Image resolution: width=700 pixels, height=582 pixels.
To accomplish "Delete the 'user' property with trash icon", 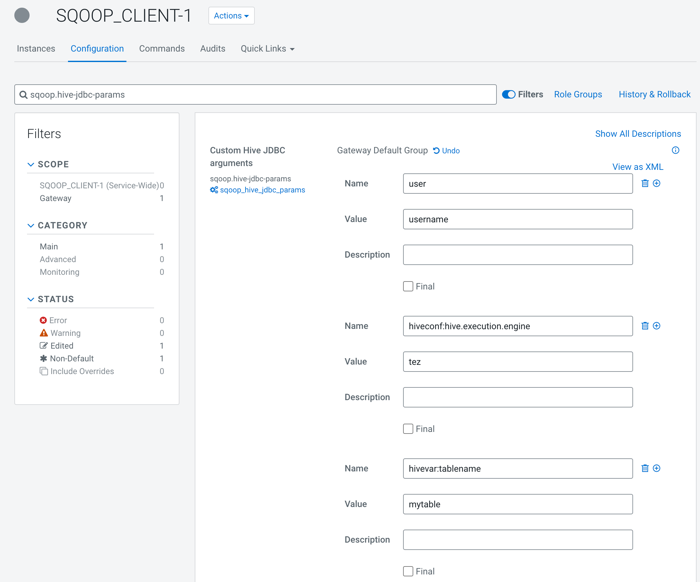I will 645,183.
